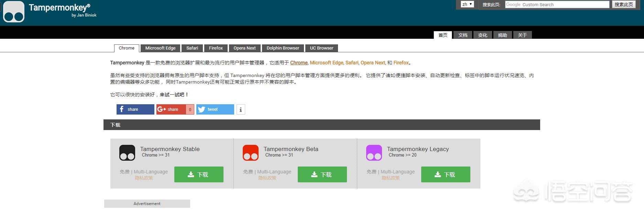The width and height of the screenshot is (644, 214).
Task: Click the Tampermonkey Legacy title text
Action: (x=418, y=149)
